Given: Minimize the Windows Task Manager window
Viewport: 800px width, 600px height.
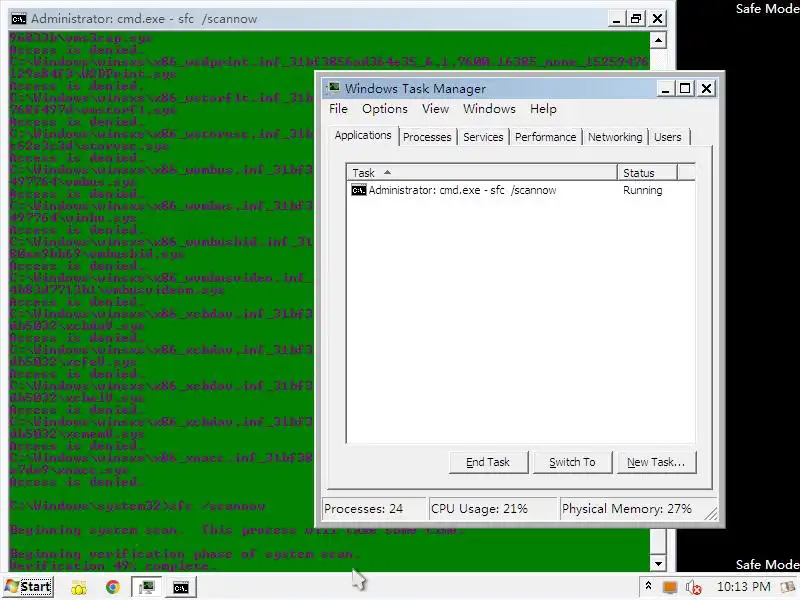Looking at the screenshot, I should (x=665, y=89).
